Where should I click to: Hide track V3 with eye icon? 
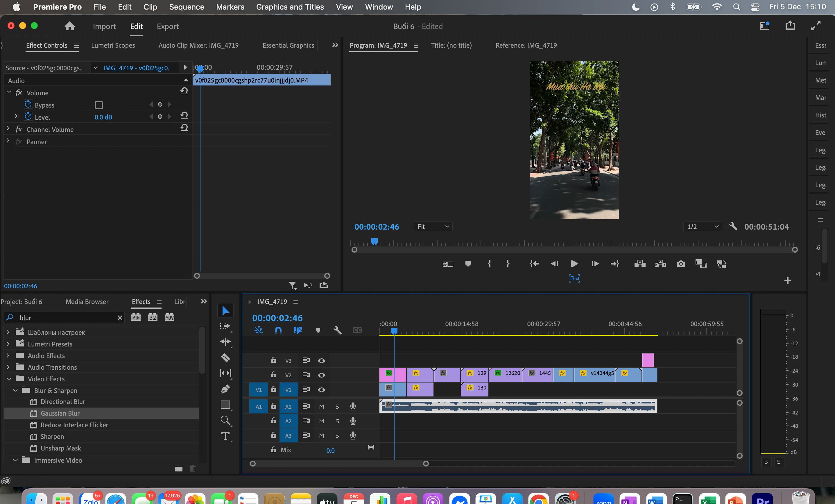[x=322, y=361]
